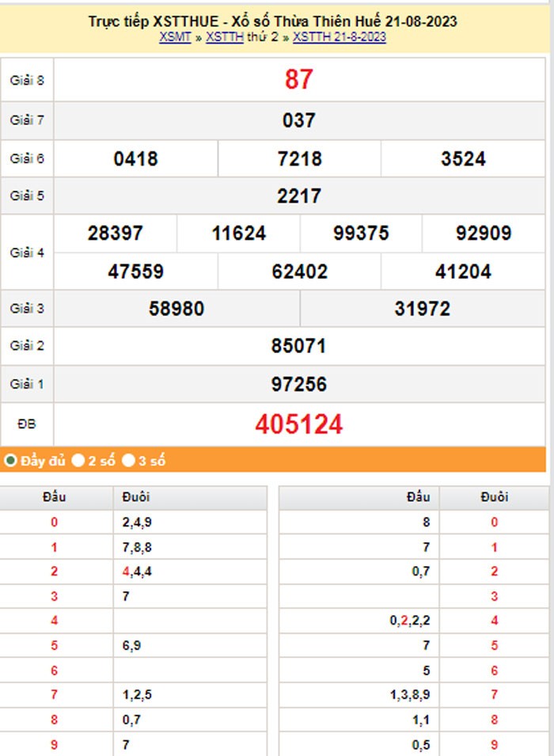Screen dimensions: 554x756
Task: Click the Giải 3 number 31972
Action: tap(422, 309)
